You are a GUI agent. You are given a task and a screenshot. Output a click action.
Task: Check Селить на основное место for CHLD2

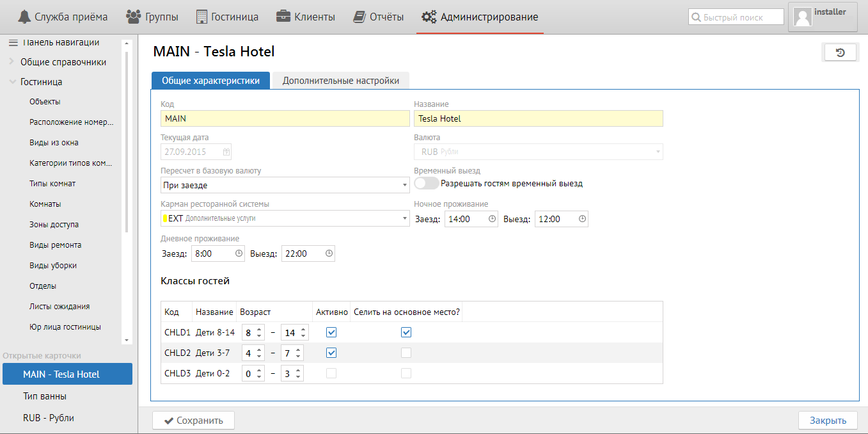(406, 353)
